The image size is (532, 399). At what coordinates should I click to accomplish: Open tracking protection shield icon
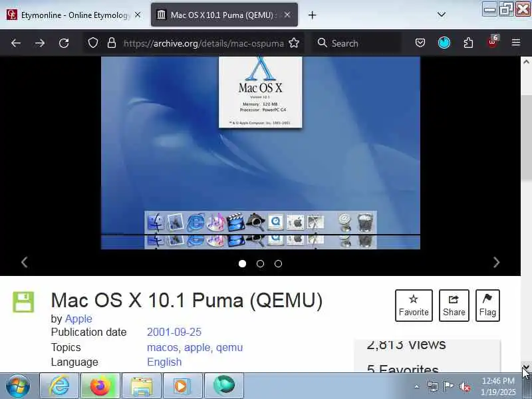point(93,43)
